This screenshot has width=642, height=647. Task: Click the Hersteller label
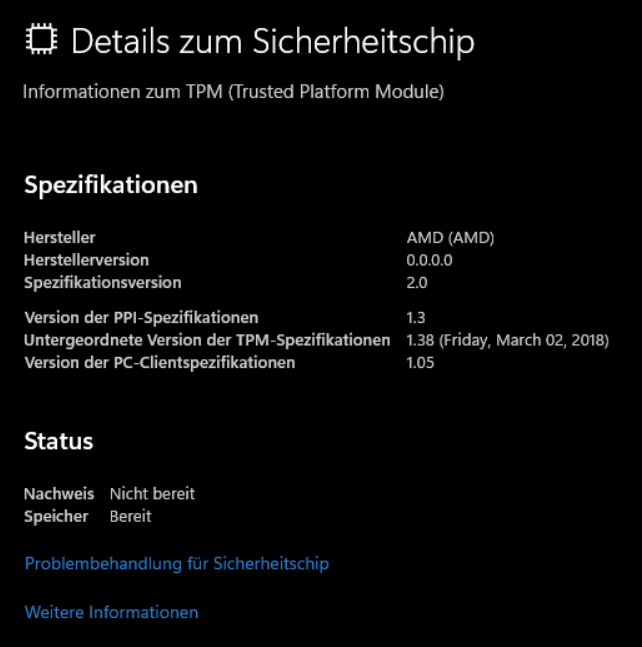pos(60,237)
